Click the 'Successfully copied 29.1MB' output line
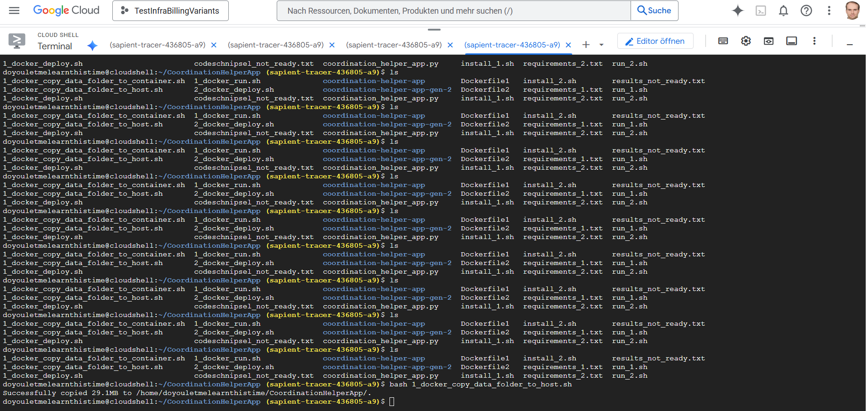This screenshot has height=411, width=868. (187, 393)
